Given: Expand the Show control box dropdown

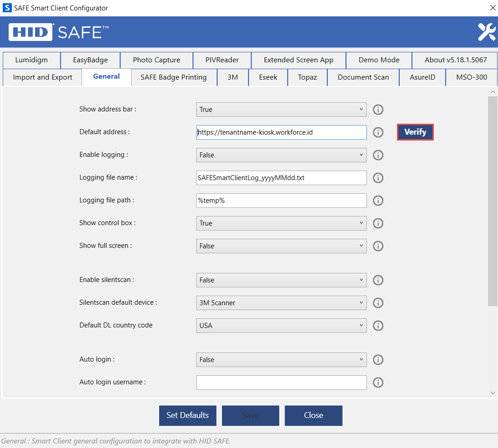Looking at the screenshot, I should point(281,223).
